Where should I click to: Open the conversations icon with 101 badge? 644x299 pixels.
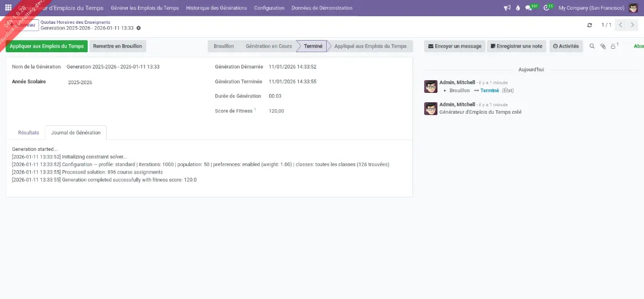[529, 8]
